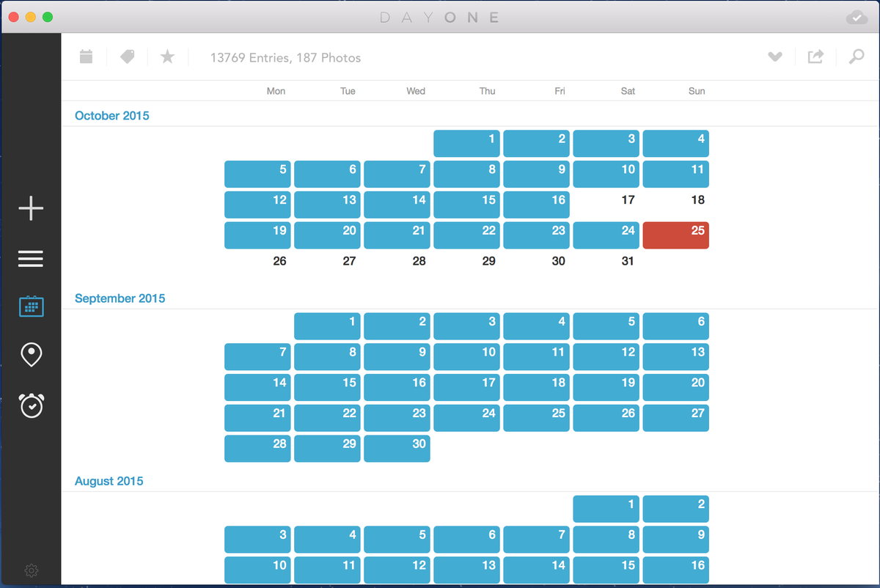880x588 pixels.
Task: Open September 30 day cell
Action: [397, 449]
